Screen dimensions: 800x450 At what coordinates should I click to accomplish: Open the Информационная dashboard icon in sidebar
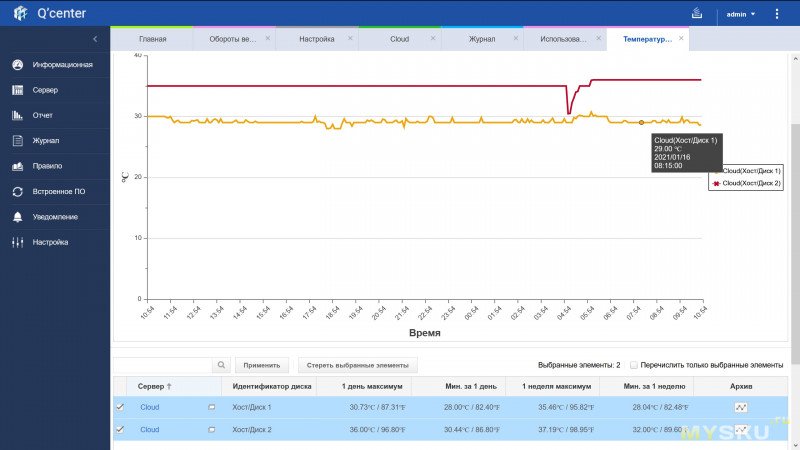pyautogui.click(x=18, y=65)
